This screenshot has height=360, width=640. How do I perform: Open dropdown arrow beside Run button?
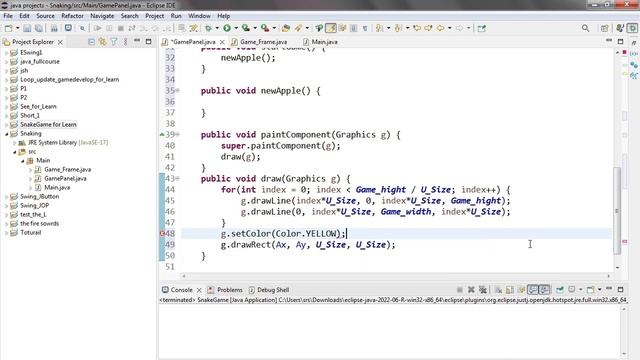point(236,28)
